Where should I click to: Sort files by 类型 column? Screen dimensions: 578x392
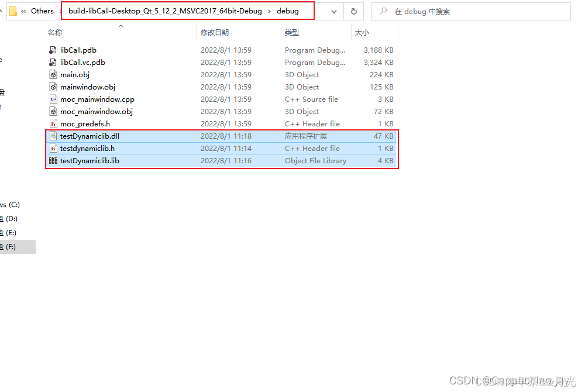click(291, 32)
